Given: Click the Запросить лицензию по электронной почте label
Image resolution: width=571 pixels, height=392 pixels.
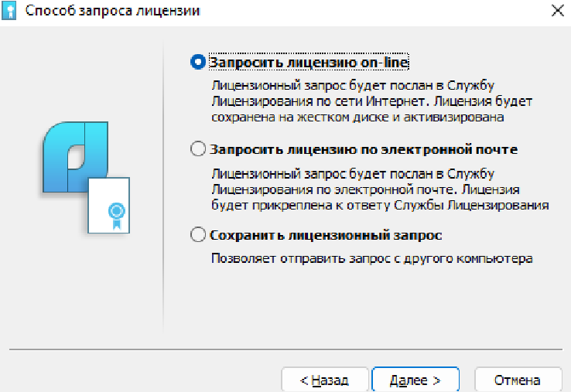Looking at the screenshot, I should 364,149.
